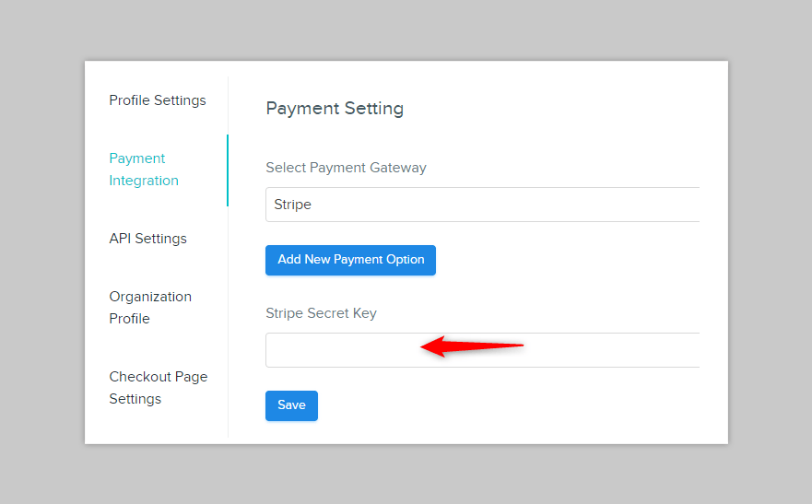This screenshot has height=504, width=812.
Task: Open the Organization Profile section
Action: point(150,308)
